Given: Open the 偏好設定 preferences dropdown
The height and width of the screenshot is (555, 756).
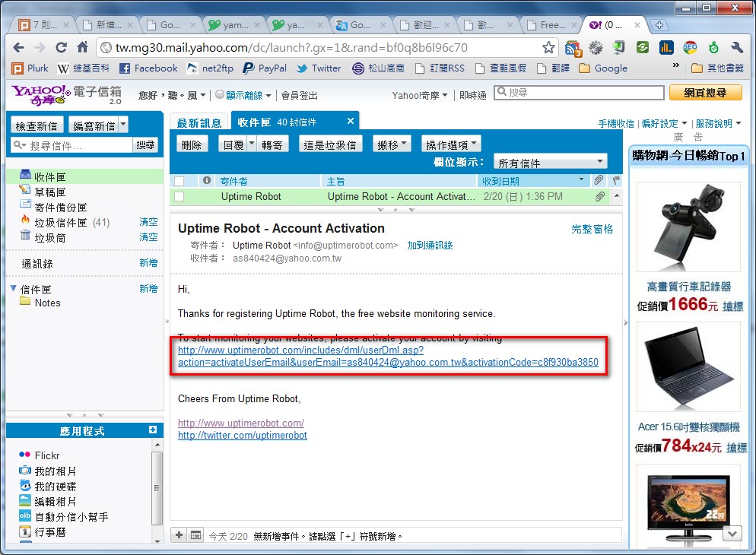Looking at the screenshot, I should coord(664,123).
